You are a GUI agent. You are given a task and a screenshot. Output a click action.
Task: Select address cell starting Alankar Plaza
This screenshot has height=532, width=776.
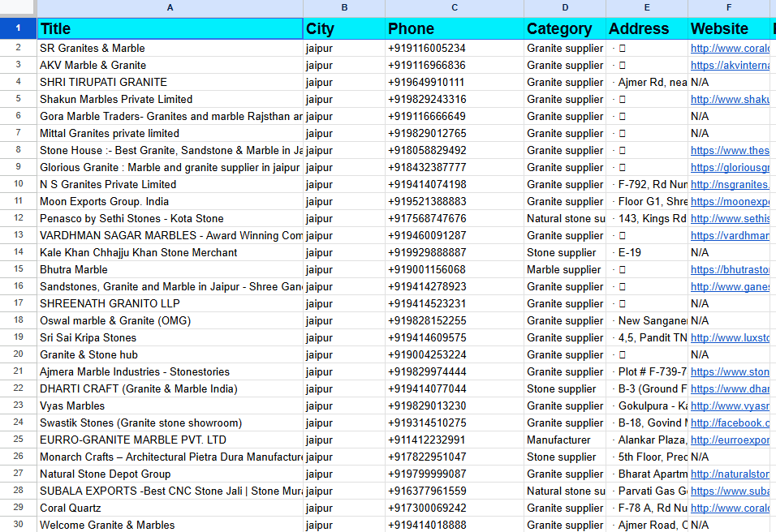647,440
